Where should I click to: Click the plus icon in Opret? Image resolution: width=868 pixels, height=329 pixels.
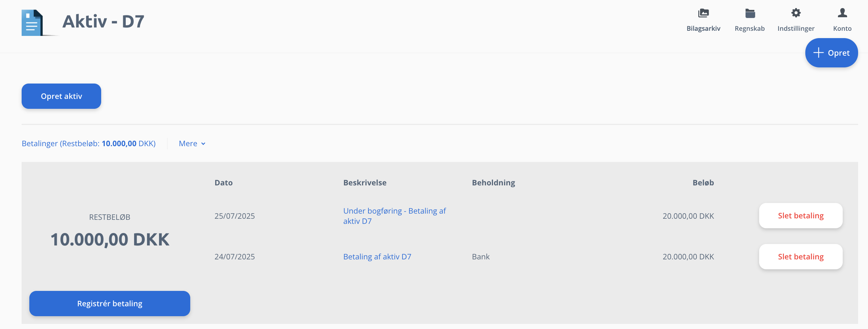tap(818, 53)
